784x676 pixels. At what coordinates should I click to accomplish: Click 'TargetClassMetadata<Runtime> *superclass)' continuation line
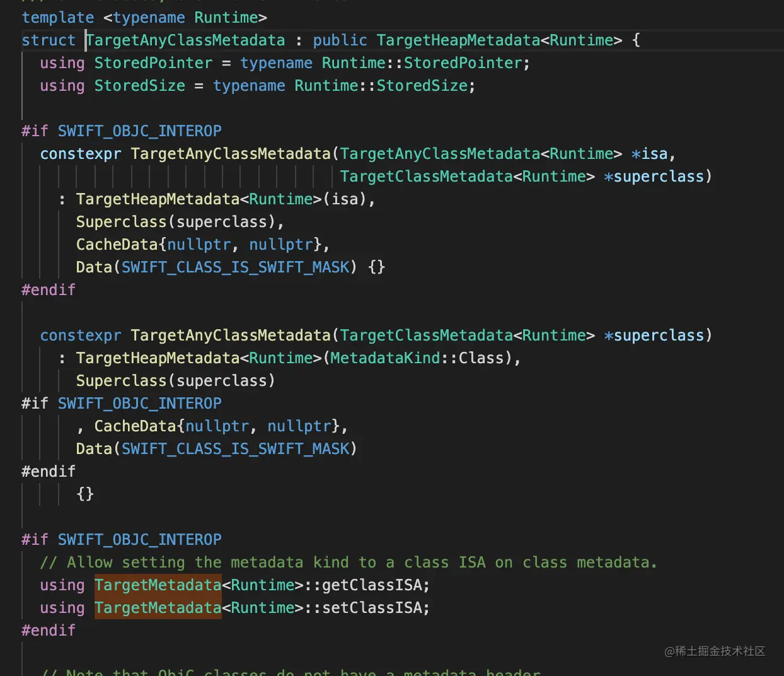point(526,177)
